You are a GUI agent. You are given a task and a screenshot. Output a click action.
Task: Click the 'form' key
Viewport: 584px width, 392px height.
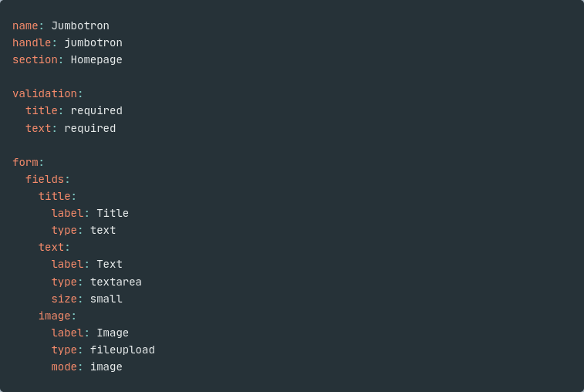[25, 162]
